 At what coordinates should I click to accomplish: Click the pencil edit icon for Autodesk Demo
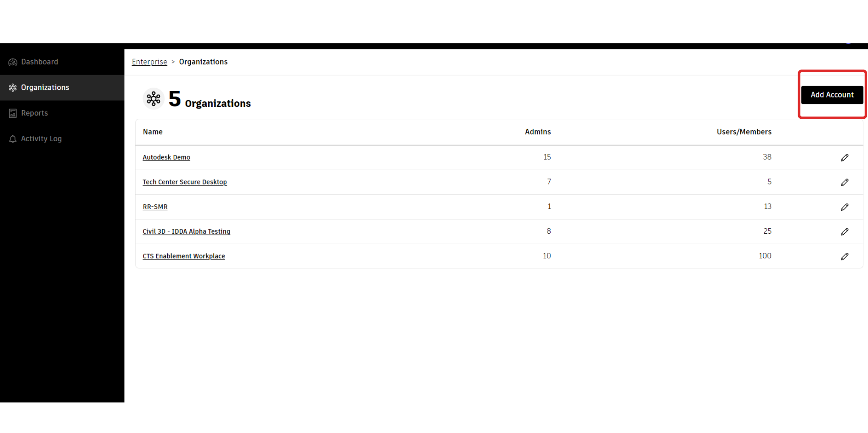click(x=844, y=158)
